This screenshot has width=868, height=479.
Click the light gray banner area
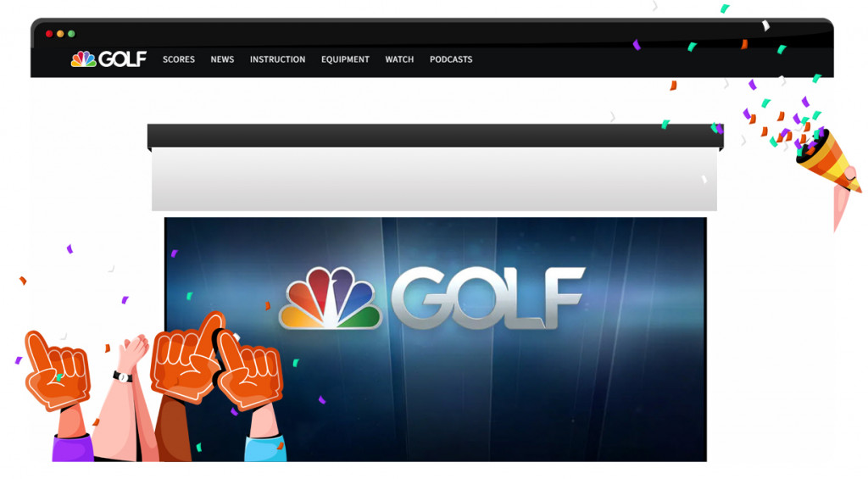click(x=434, y=179)
